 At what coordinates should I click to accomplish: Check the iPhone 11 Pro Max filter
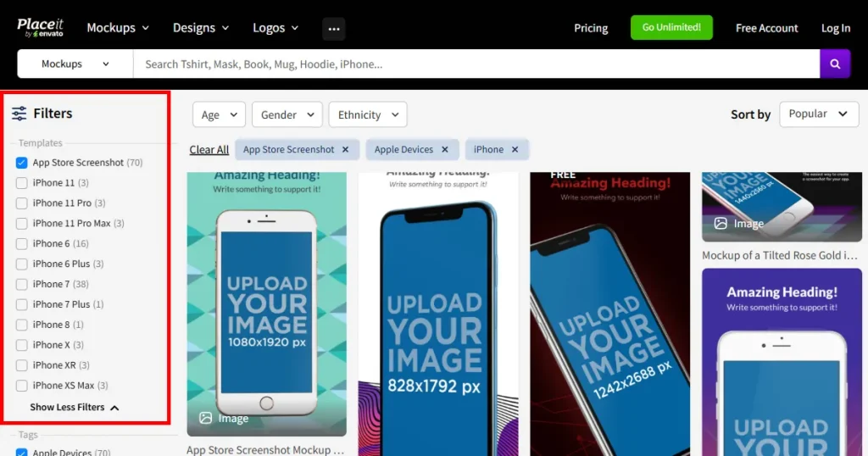coord(21,224)
